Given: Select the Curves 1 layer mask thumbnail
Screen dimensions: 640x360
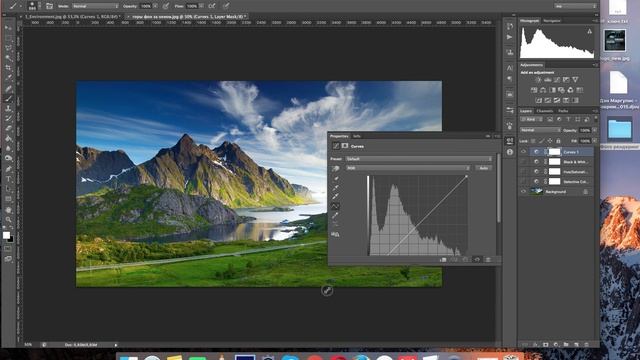Looking at the screenshot, I should [x=554, y=152].
